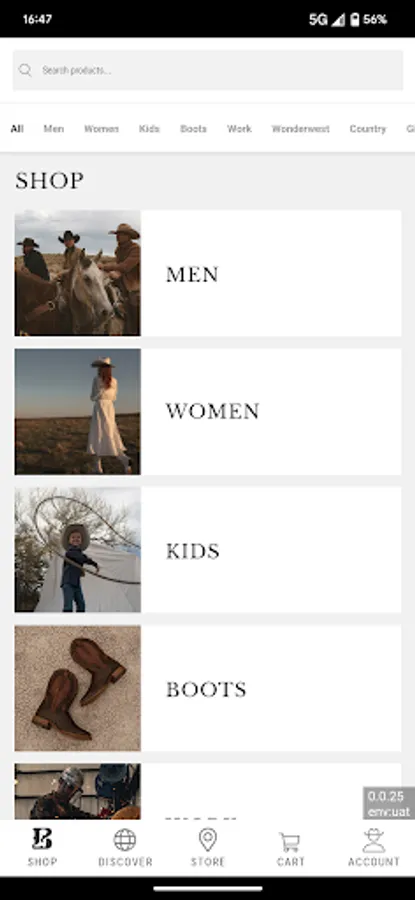415x900 pixels.
Task: Select the All category tab
Action: (x=17, y=129)
